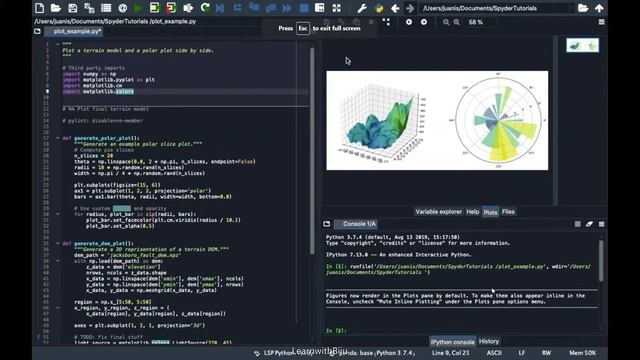Screen dimensions: 640x360
Task: Open the IPython console options menu
Action: point(601,224)
